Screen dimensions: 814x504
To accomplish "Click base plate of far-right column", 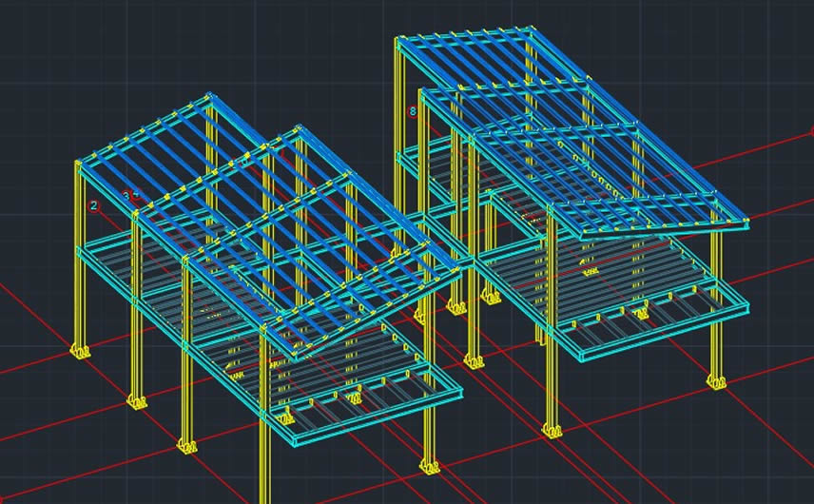I will pos(715,382).
